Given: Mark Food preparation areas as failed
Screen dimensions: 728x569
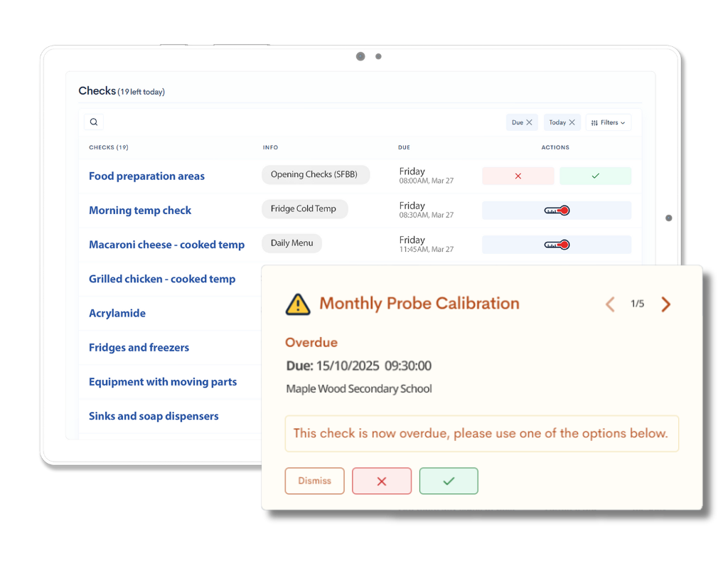Looking at the screenshot, I should pos(518,176).
